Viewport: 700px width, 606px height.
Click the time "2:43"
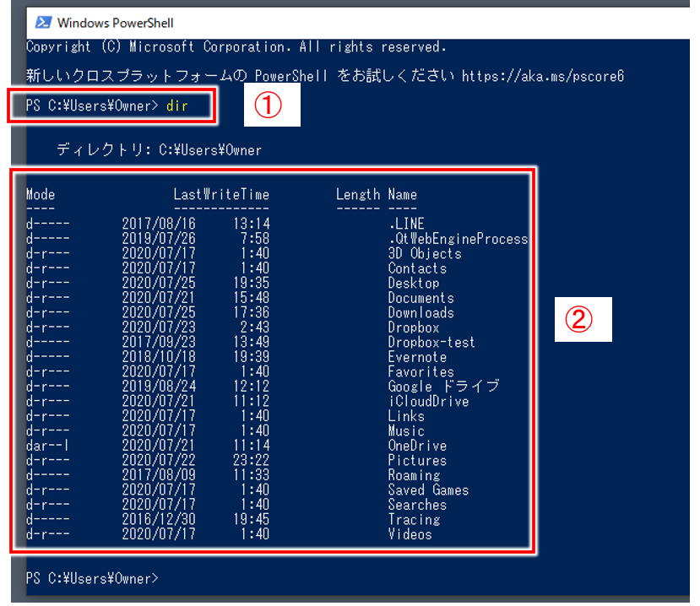pyautogui.click(x=255, y=327)
